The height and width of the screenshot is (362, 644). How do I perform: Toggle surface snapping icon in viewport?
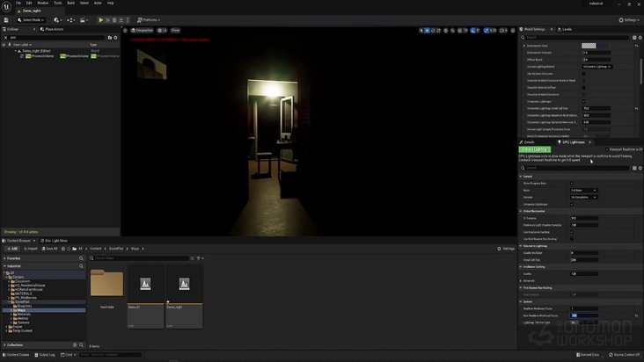452,31
